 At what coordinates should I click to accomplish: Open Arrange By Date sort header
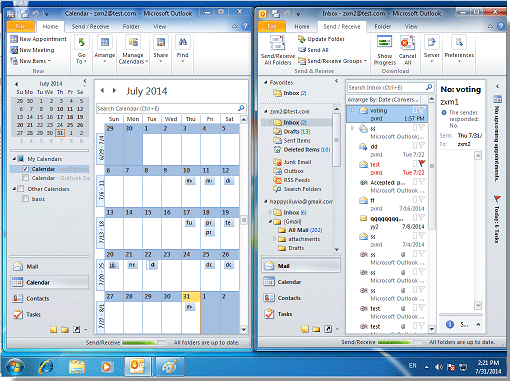[x=383, y=99]
